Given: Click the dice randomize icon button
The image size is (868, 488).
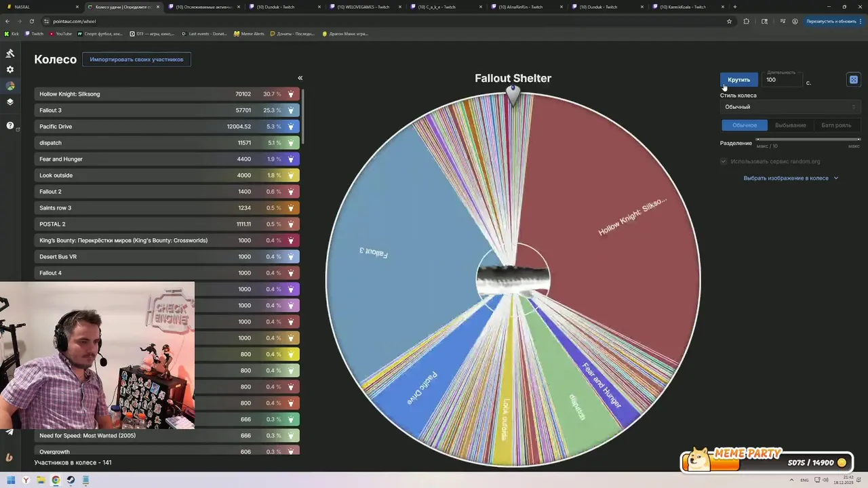Looking at the screenshot, I should tap(854, 79).
